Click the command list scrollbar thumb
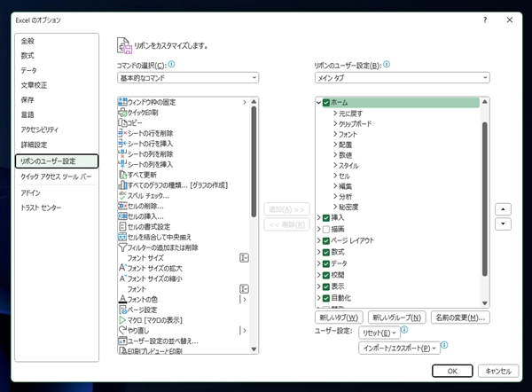 (x=254, y=161)
